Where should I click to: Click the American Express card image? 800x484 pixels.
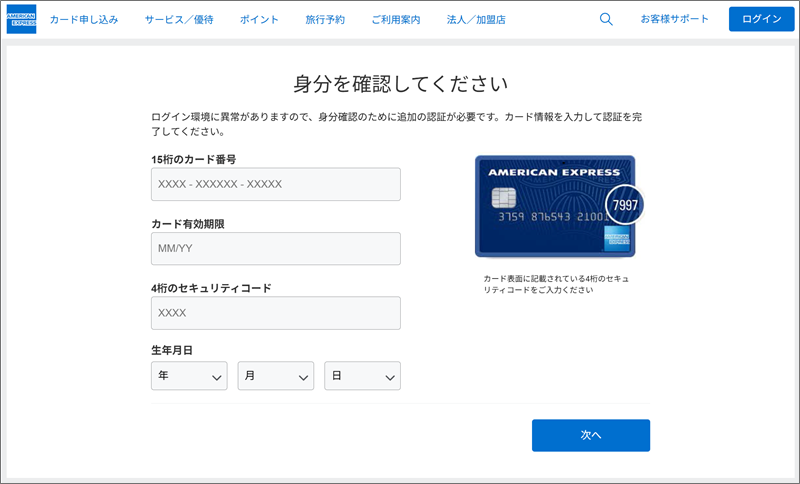pos(555,206)
